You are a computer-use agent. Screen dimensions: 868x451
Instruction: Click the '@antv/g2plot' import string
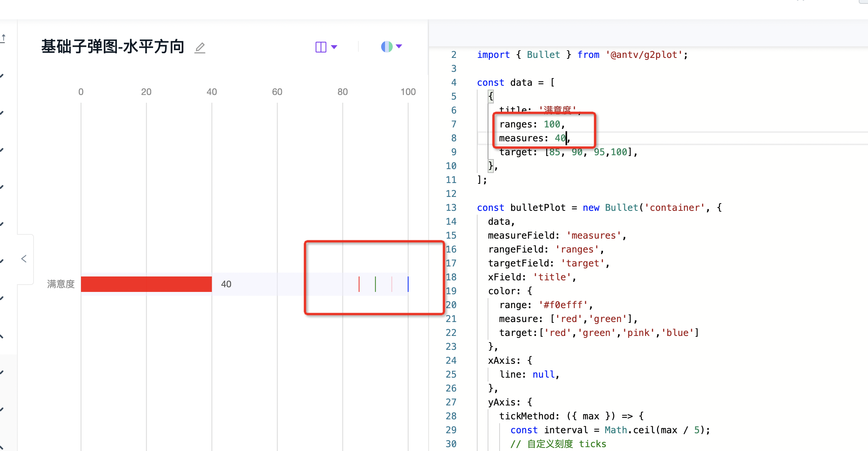644,55
